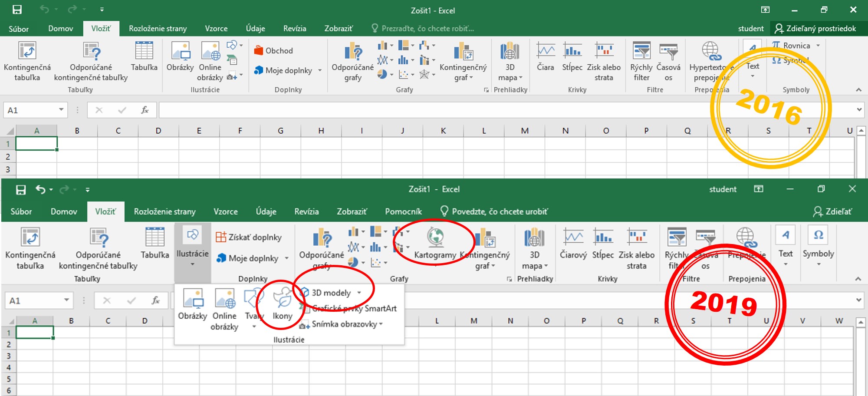Expand Moje doplnky dropdown in top window
This screenshot has width=868, height=396.
[320, 70]
